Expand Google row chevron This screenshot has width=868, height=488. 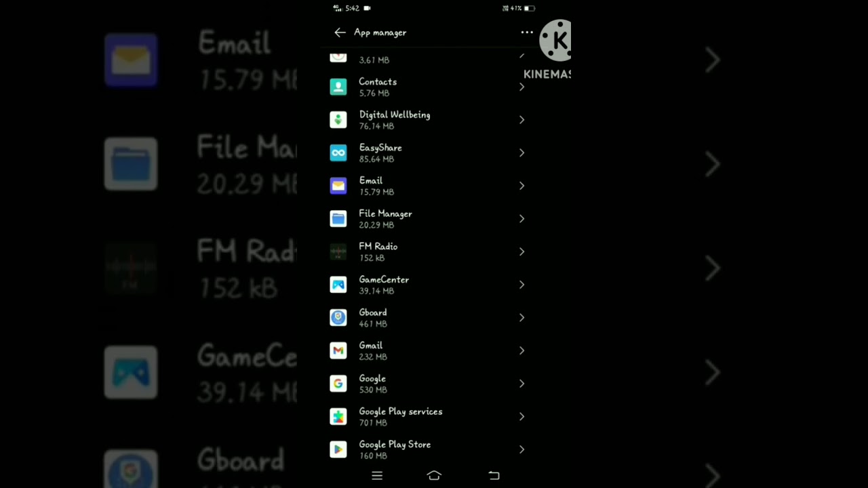(521, 384)
